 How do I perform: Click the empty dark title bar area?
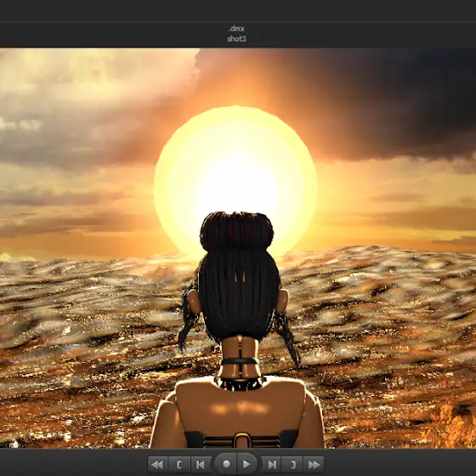tap(238, 10)
